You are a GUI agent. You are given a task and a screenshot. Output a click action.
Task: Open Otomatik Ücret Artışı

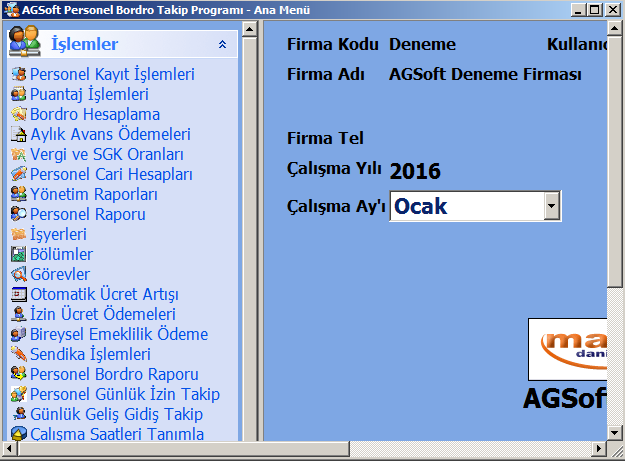point(104,294)
